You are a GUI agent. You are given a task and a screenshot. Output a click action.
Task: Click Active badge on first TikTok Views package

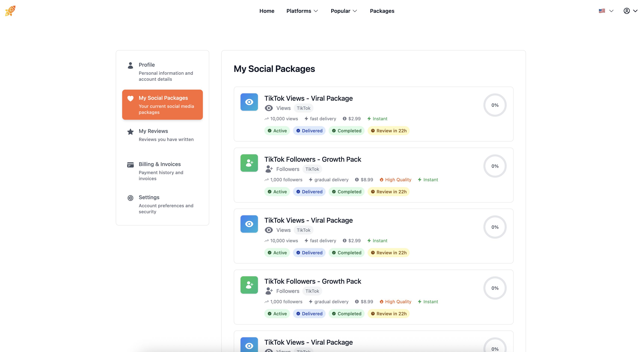[277, 131]
